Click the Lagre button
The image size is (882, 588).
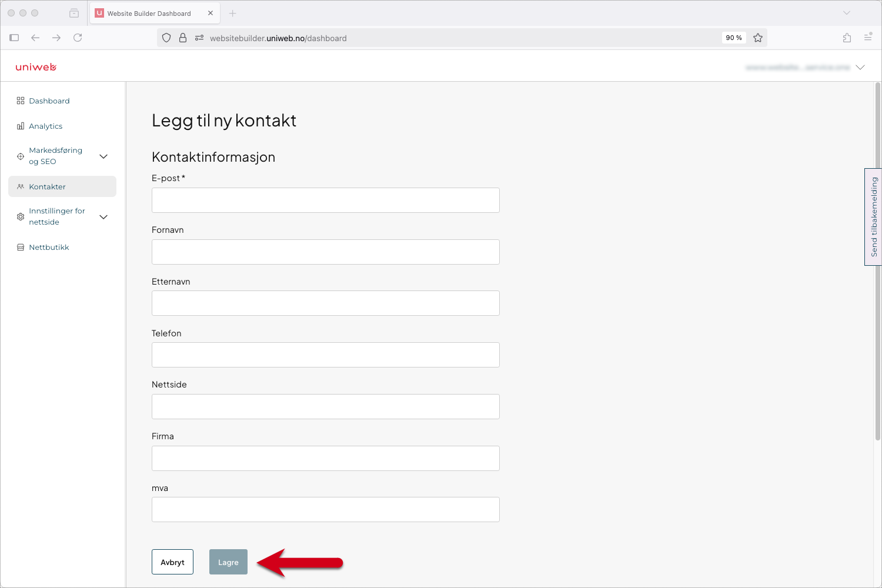[228, 562]
